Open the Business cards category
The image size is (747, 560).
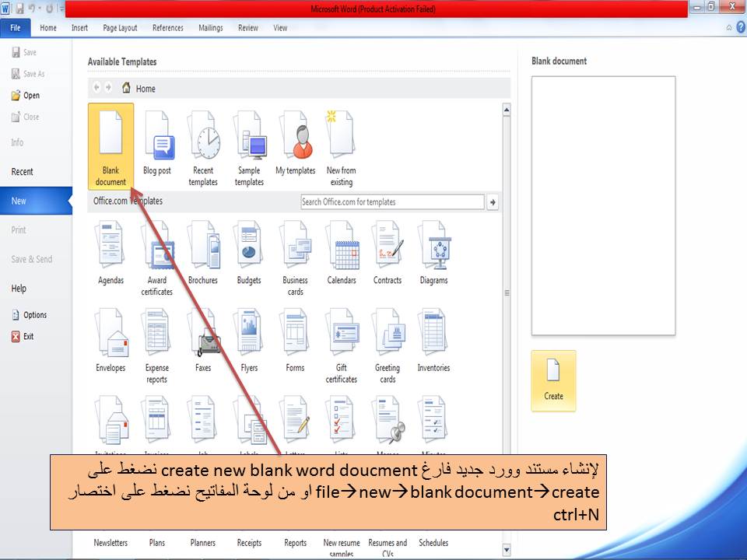tap(295, 258)
